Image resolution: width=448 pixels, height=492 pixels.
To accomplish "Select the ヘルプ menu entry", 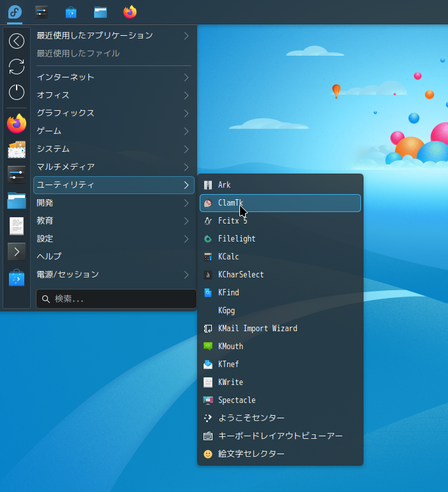I will (x=114, y=257).
